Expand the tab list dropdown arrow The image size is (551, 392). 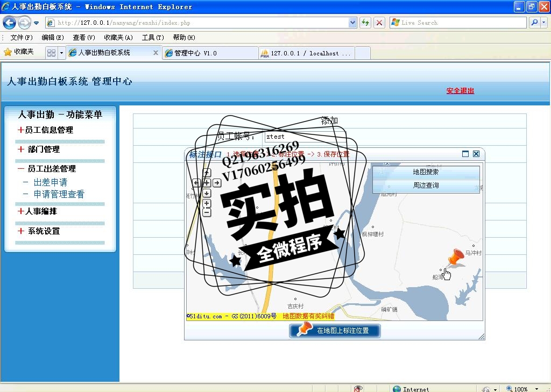coord(61,53)
